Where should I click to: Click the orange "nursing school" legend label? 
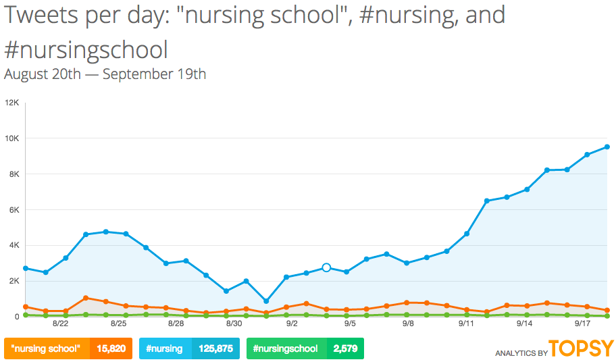(x=47, y=348)
